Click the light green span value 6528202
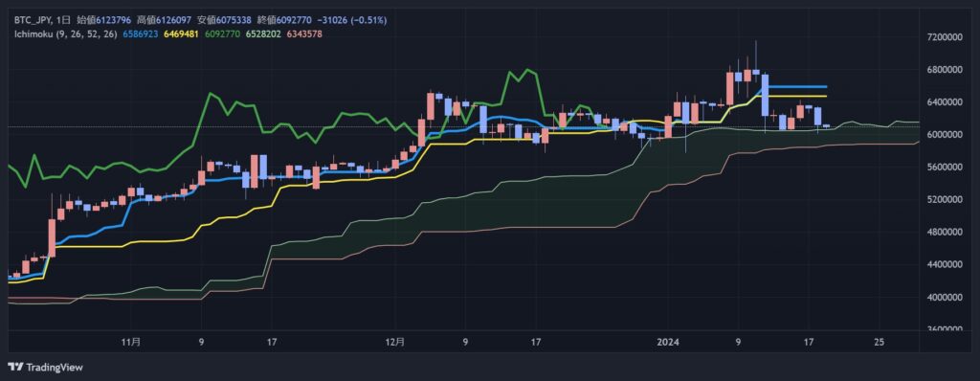Viewport: 980px width, 381px height. (x=263, y=34)
